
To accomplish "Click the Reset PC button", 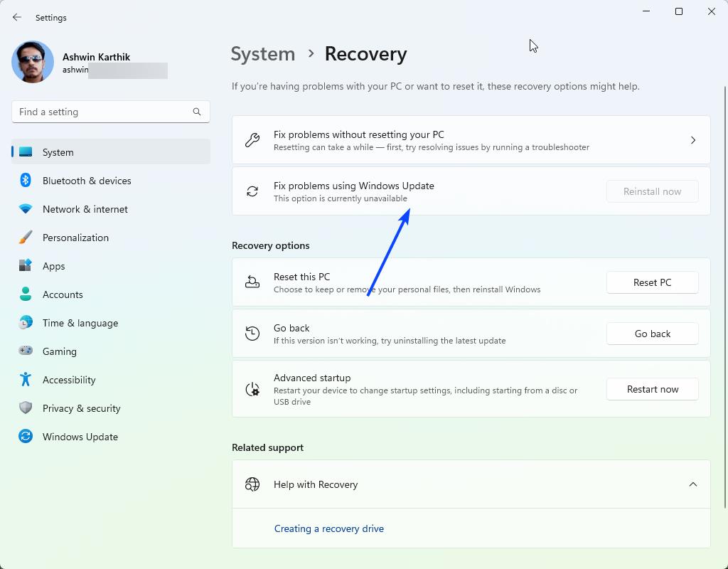I will point(652,282).
